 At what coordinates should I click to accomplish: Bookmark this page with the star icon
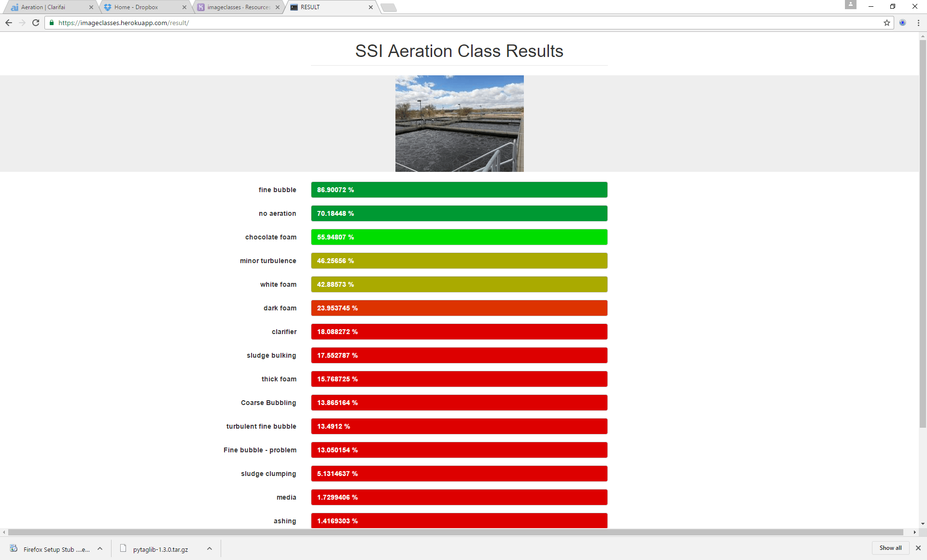(x=887, y=23)
